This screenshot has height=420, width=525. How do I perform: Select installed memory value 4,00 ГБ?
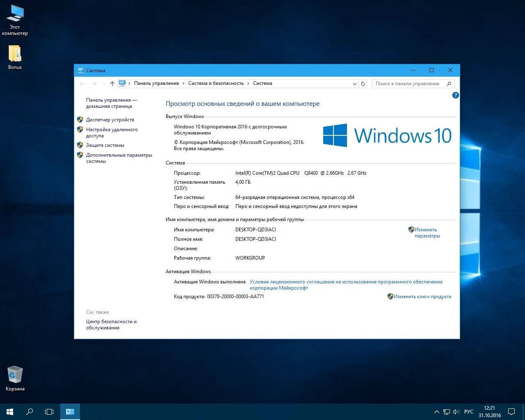coord(243,182)
